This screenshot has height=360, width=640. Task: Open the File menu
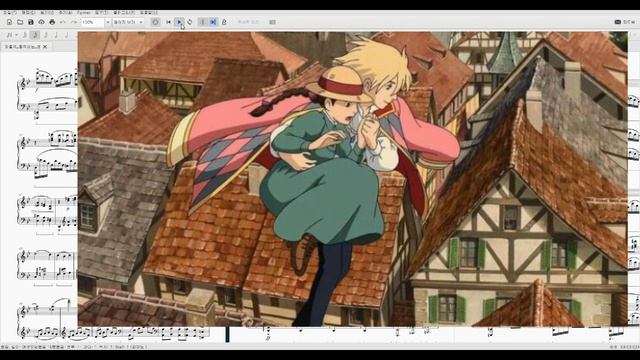[10, 13]
